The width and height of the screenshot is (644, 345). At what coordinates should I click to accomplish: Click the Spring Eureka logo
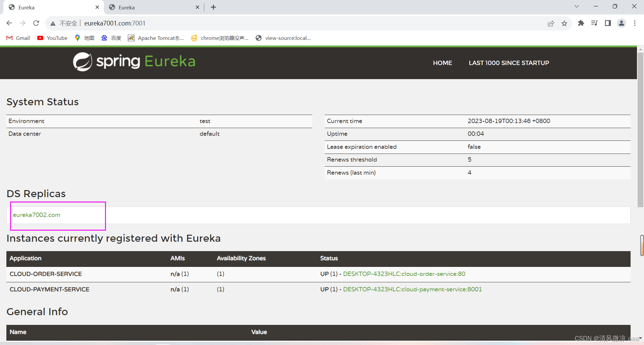(134, 62)
